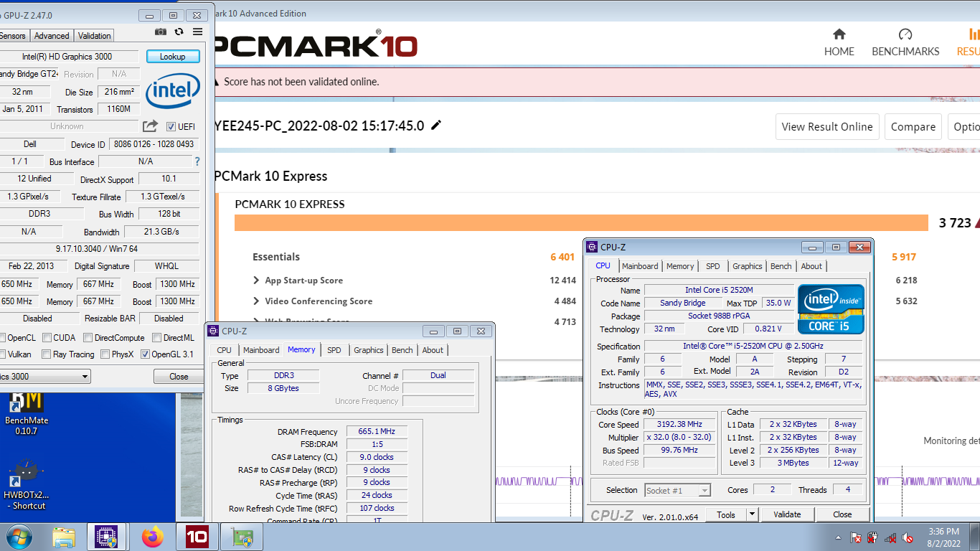Viewport: 980px width, 551px height.
Task: Click the GPU-Z Close button
Action: point(179,376)
